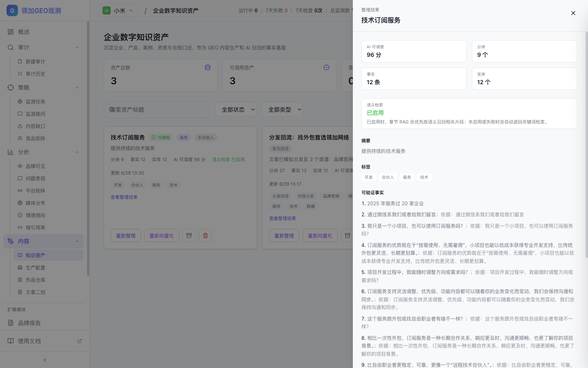
Task: Open the 小米 brand dropdown
Action: tap(118, 11)
